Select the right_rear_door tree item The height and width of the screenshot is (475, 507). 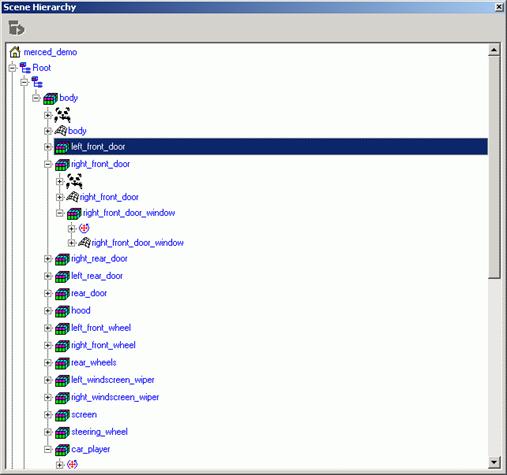point(99,259)
